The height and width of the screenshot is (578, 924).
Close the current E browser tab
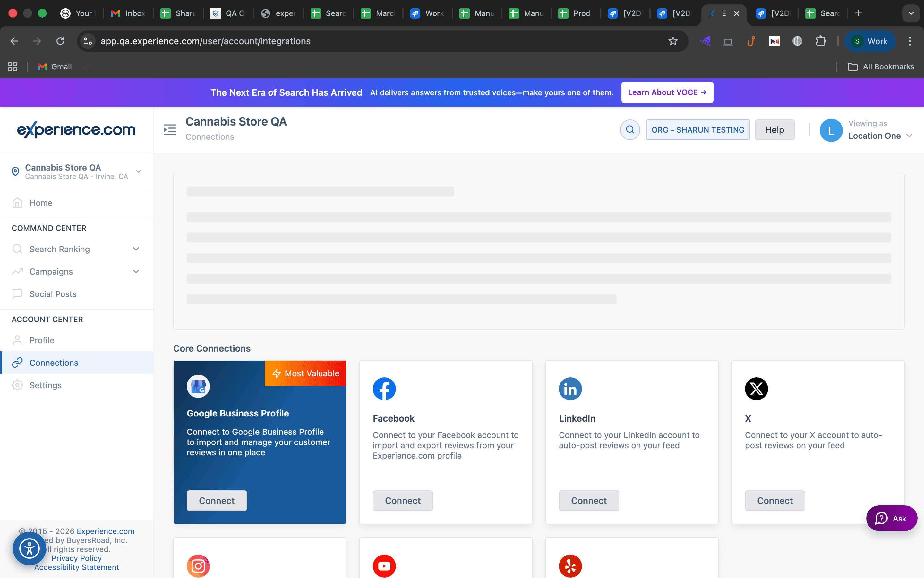(x=737, y=13)
